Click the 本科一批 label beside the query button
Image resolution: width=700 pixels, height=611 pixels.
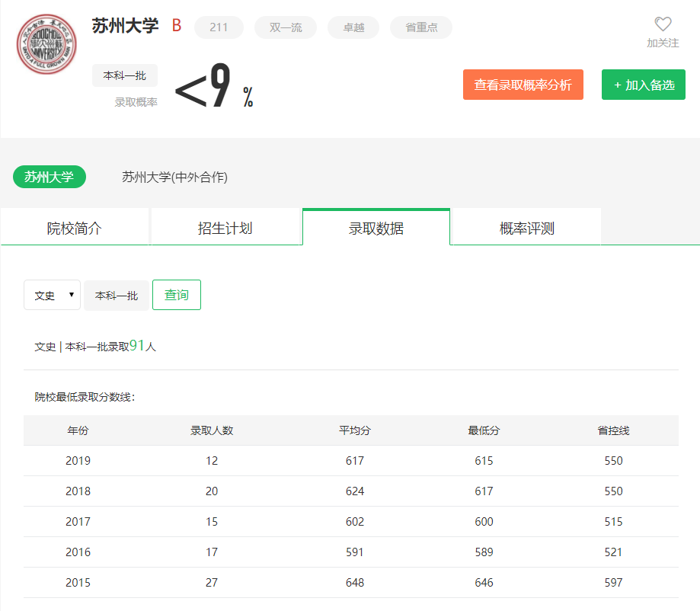(117, 296)
